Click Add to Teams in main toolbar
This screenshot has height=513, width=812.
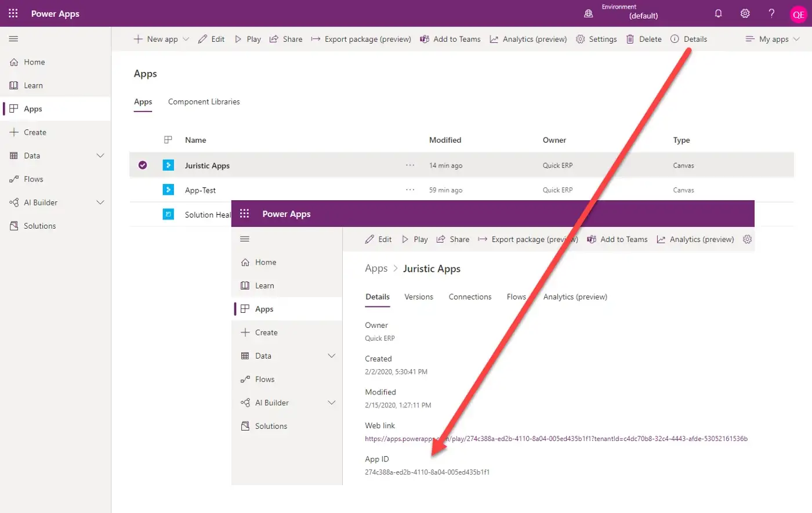coord(450,39)
